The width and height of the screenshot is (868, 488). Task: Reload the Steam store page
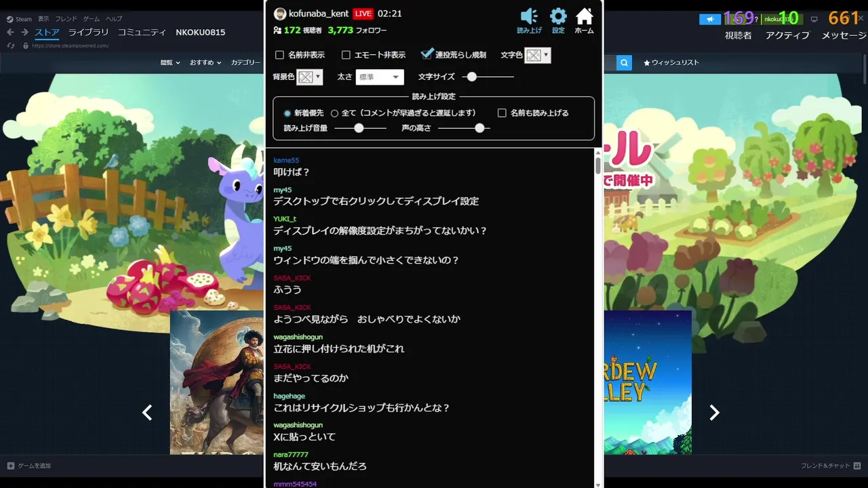point(11,45)
